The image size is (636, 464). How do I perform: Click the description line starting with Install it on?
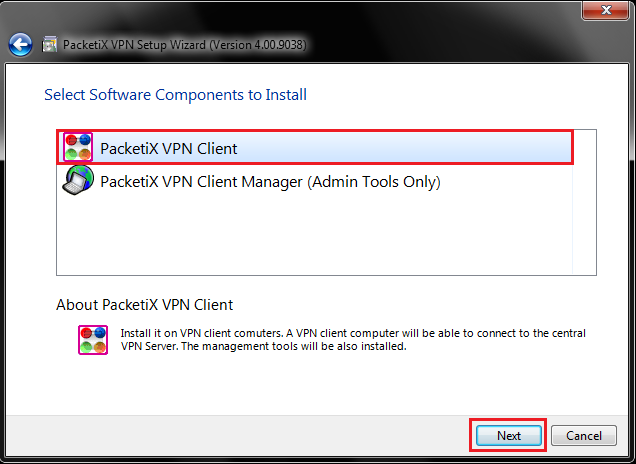[x=353, y=333]
